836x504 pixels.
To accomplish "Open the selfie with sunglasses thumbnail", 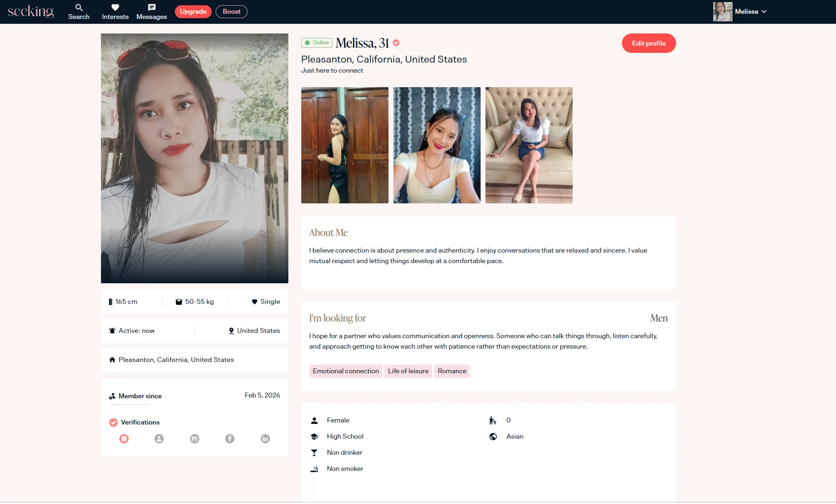I will point(437,145).
